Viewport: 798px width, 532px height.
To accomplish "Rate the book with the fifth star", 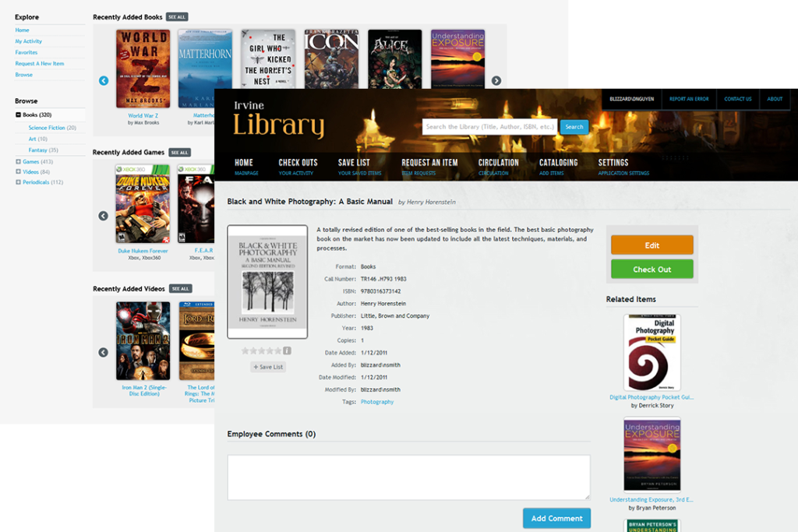I will [280, 351].
